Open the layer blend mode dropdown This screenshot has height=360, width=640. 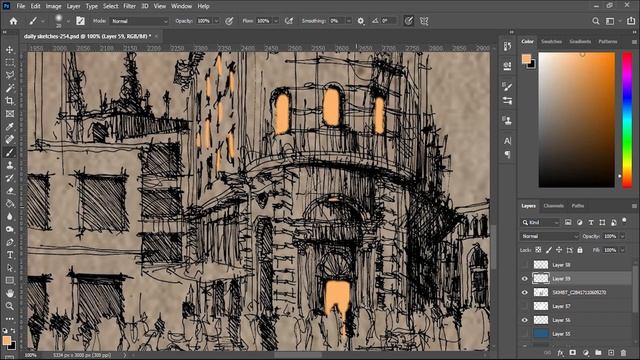[x=549, y=236]
